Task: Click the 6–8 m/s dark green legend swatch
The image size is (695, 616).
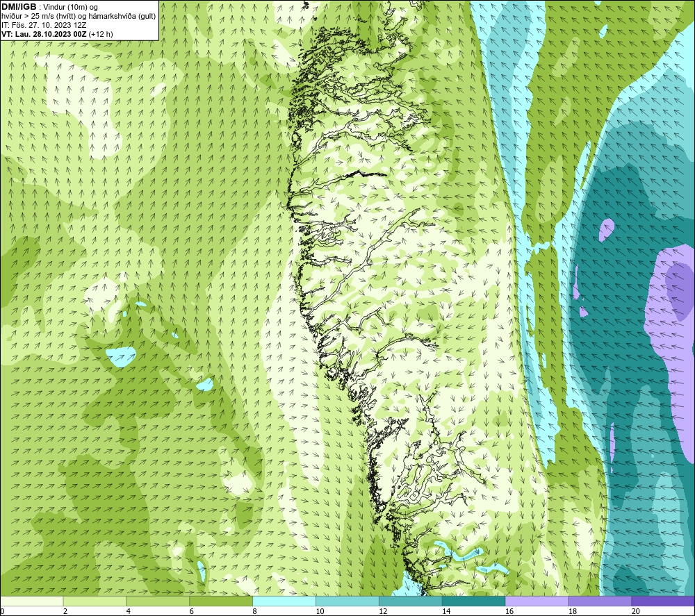Action: coord(221,601)
